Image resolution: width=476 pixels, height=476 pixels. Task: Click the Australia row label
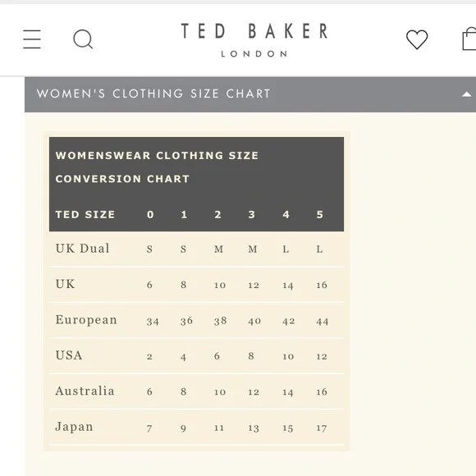click(x=85, y=391)
